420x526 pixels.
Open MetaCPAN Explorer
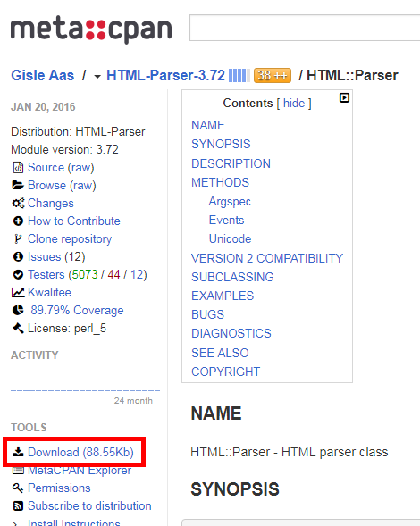(80, 471)
